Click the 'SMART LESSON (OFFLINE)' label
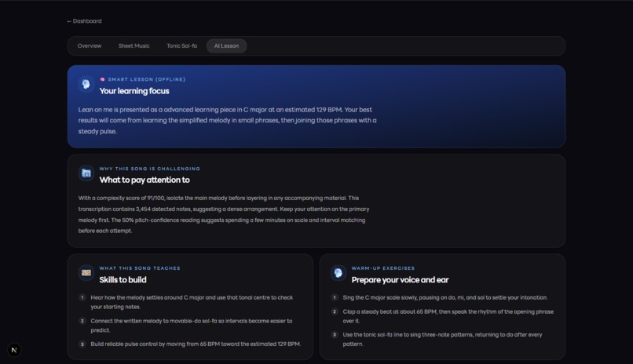Viewport: 633px width, 364px height. 147,79
